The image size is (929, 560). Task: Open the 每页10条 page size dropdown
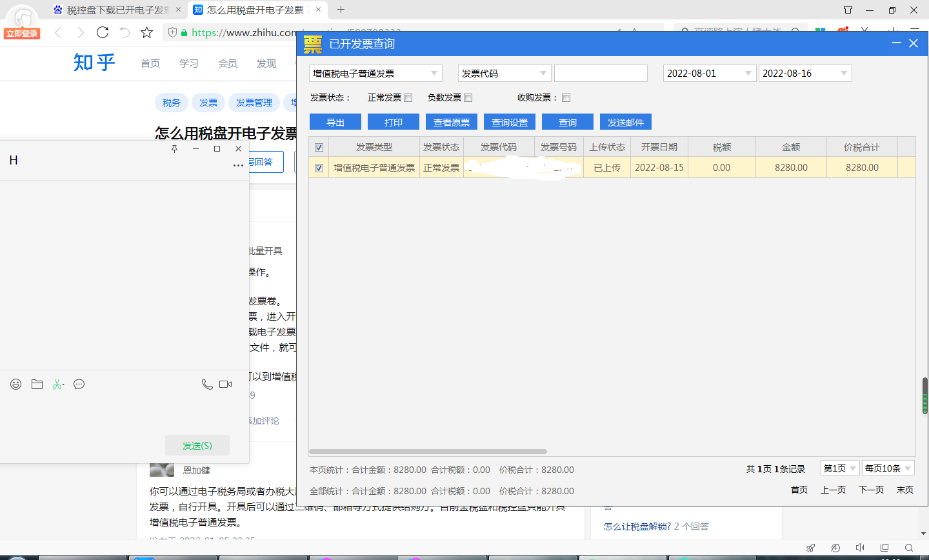pos(888,468)
